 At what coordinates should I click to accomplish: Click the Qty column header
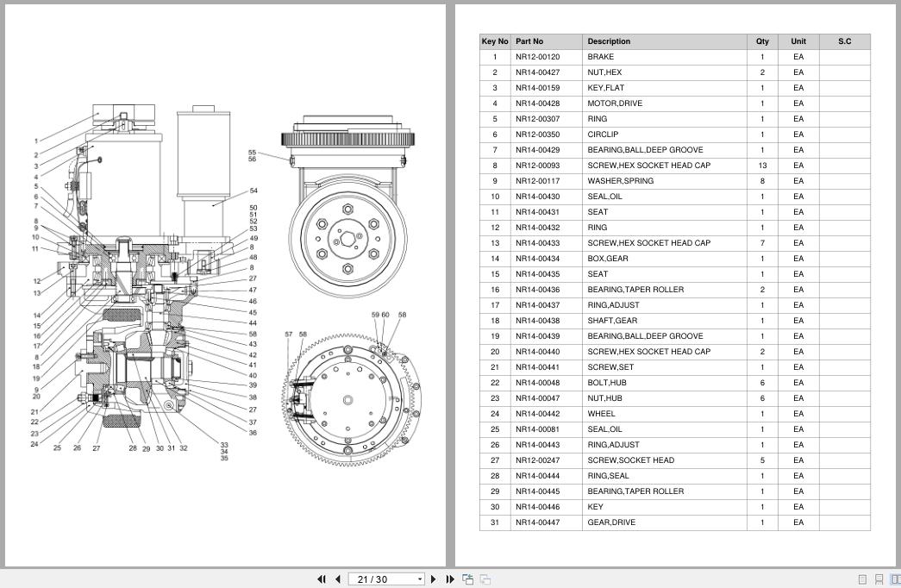pyautogui.click(x=762, y=41)
